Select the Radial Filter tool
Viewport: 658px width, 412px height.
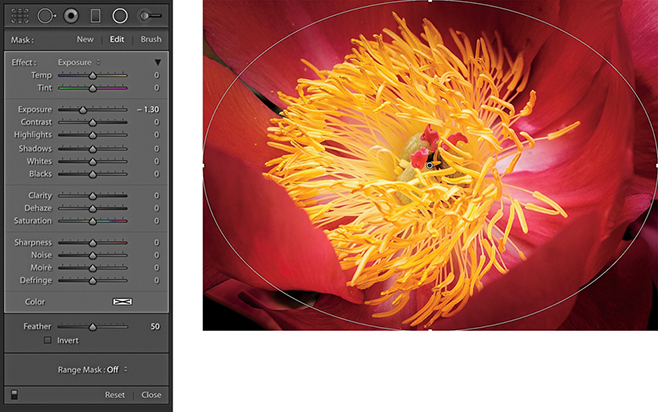[120, 16]
